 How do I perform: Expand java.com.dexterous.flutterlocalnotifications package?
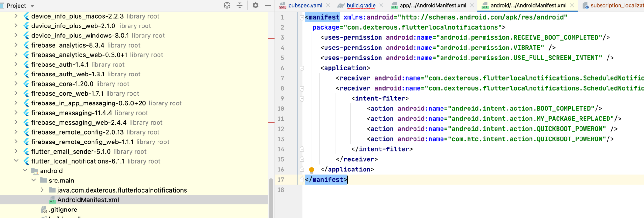pyautogui.click(x=42, y=190)
